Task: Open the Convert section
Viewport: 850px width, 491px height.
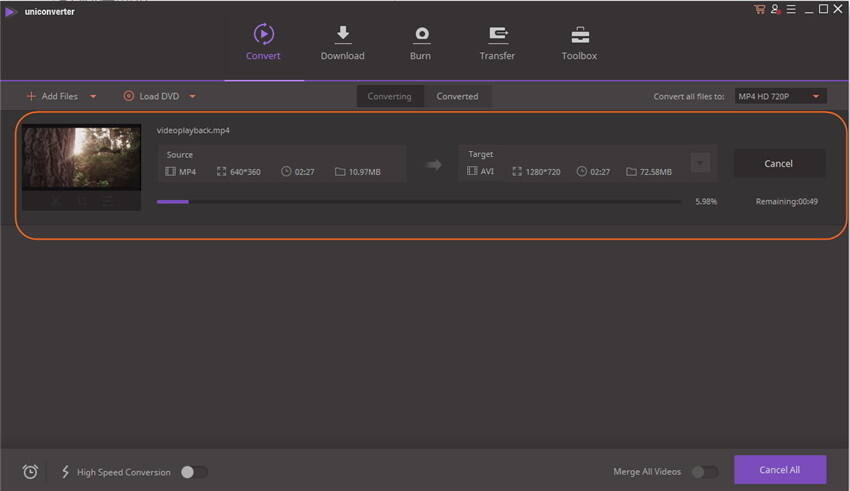Action: click(x=263, y=42)
